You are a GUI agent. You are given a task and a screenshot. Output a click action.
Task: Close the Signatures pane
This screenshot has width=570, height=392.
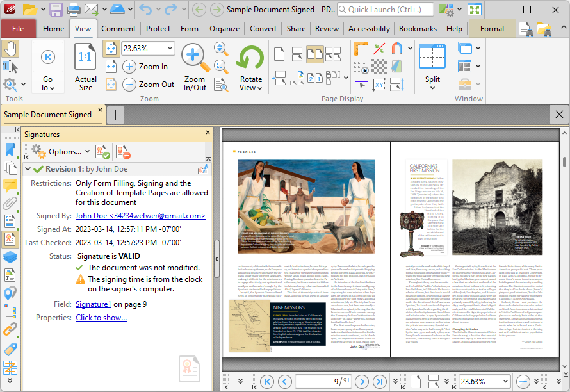pos(208,133)
